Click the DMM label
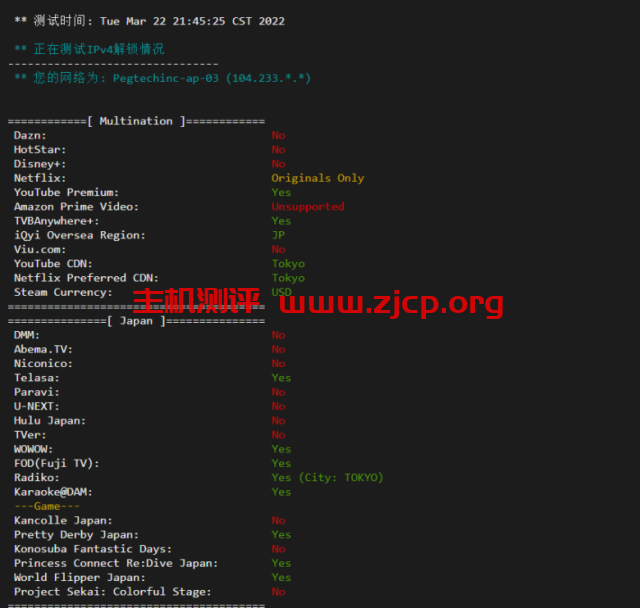 27,335
